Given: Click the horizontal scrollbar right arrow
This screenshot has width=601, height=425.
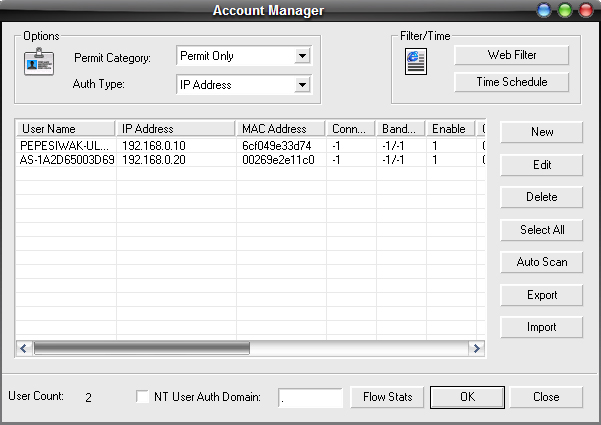Looking at the screenshot, I should 476,348.
